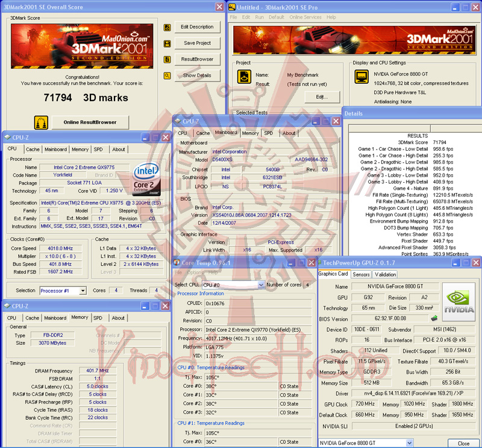Click the Save Project button

point(198,43)
